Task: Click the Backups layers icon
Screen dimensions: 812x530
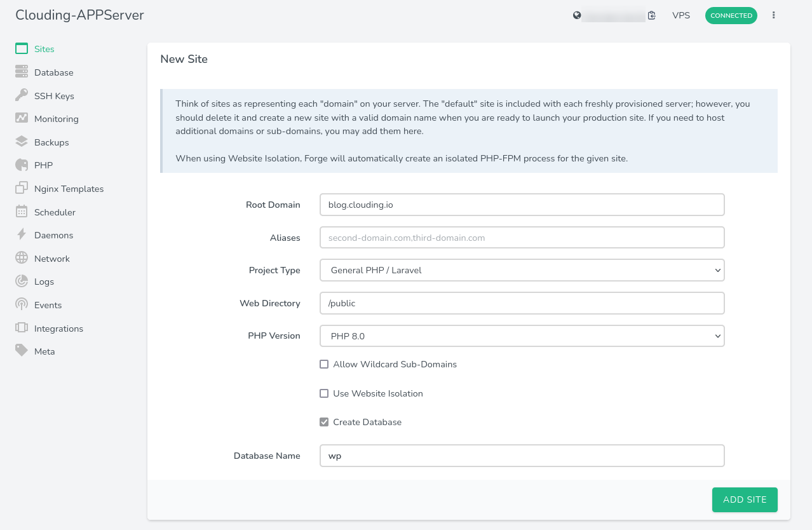Action: (22, 142)
